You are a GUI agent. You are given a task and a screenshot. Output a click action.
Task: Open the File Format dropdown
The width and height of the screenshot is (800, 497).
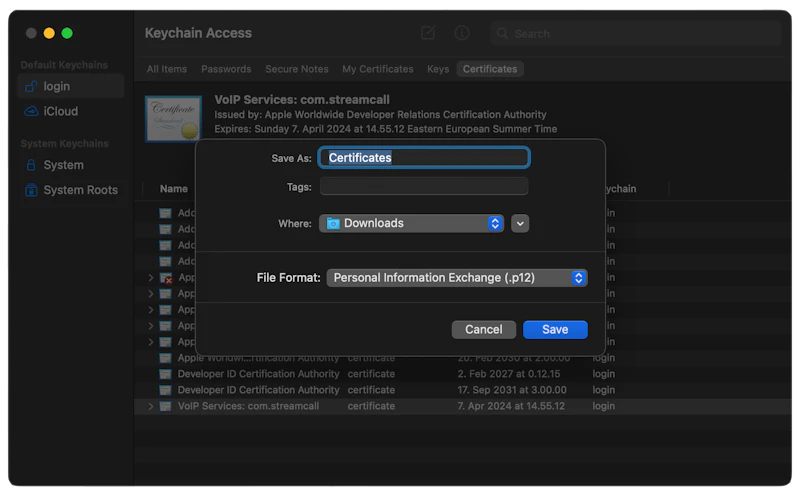coord(457,278)
